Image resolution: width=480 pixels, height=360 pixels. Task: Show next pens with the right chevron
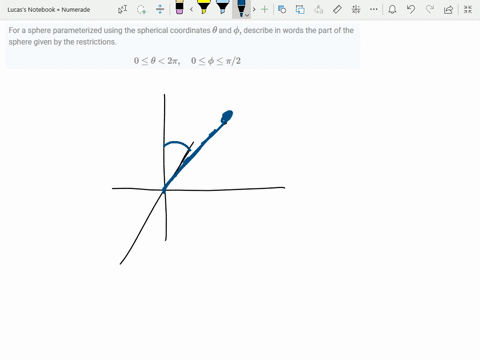254,9
